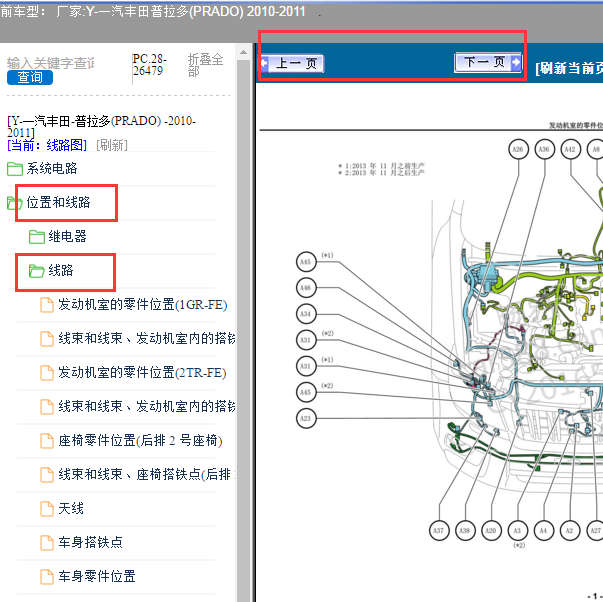603x602 pixels.
Task: Click the sidebar scrollbar up arrow
Action: tap(243, 52)
